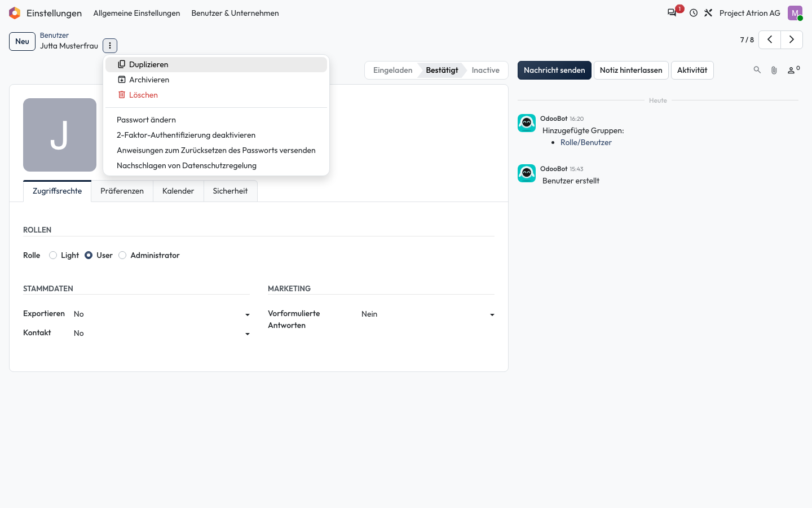Screen dimensions: 812x508
Task: Select the User role radio button
Action: coord(89,255)
